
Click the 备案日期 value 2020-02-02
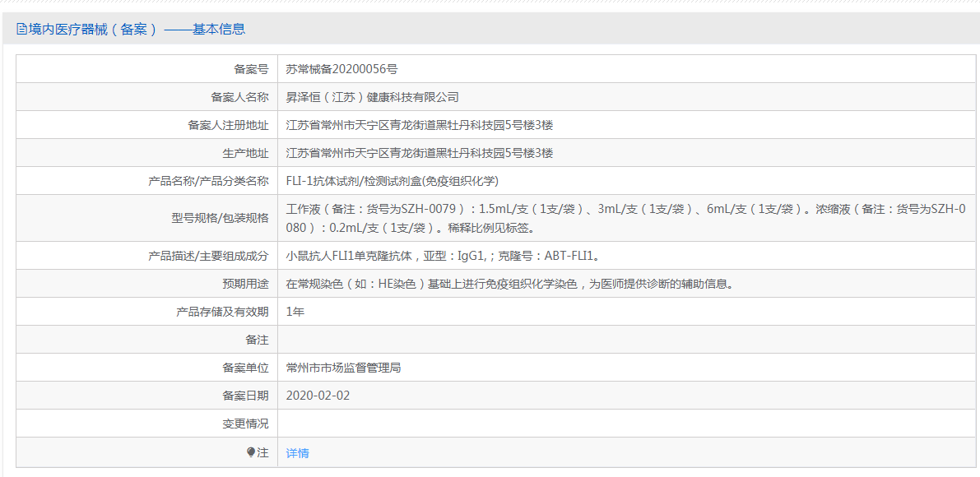(318, 396)
